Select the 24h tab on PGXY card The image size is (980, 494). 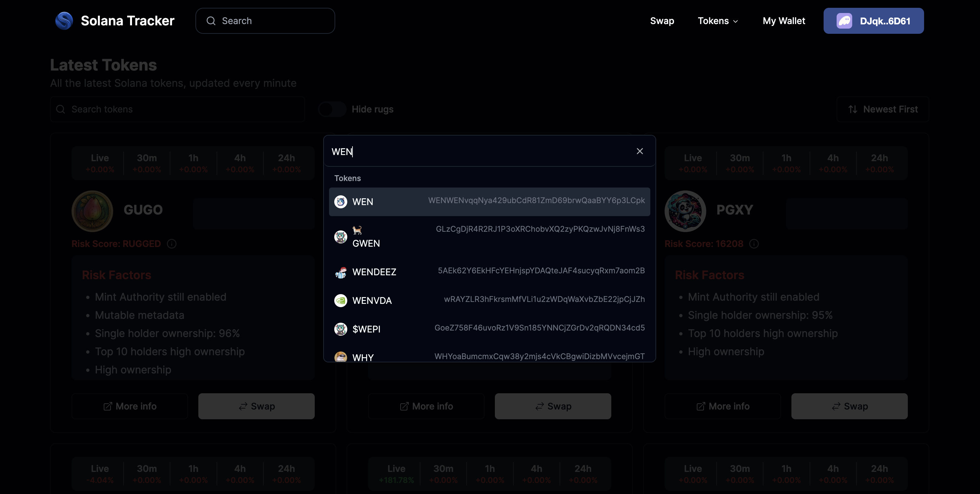(880, 163)
